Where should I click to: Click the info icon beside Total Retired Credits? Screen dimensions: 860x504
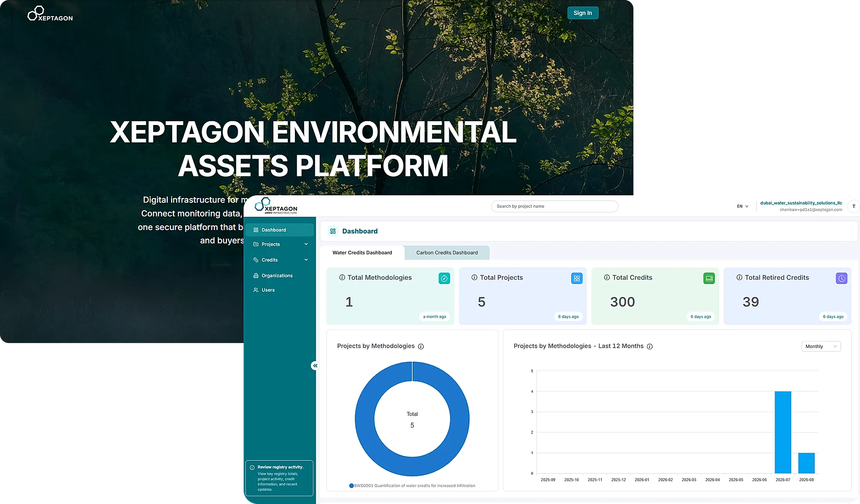click(739, 277)
